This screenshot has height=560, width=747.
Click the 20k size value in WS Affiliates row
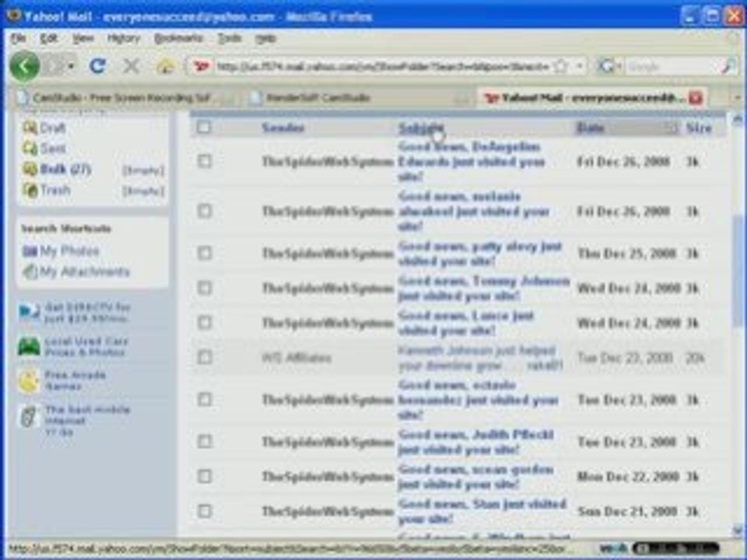coord(695,358)
